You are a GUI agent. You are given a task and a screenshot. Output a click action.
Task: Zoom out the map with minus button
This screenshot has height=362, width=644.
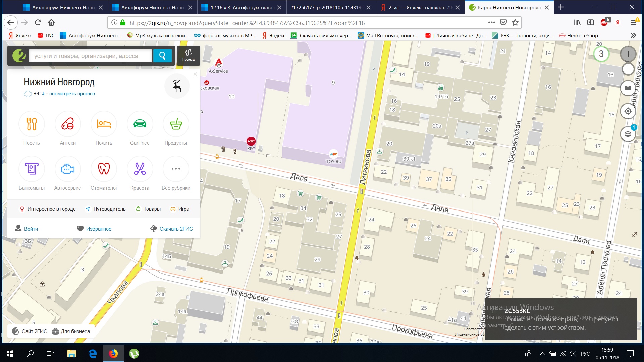pos(628,69)
